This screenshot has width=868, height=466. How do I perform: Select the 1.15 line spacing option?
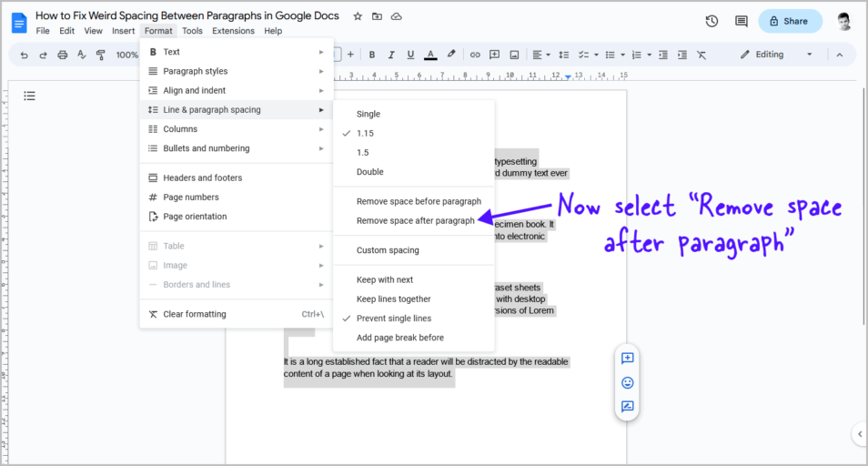(413, 134)
